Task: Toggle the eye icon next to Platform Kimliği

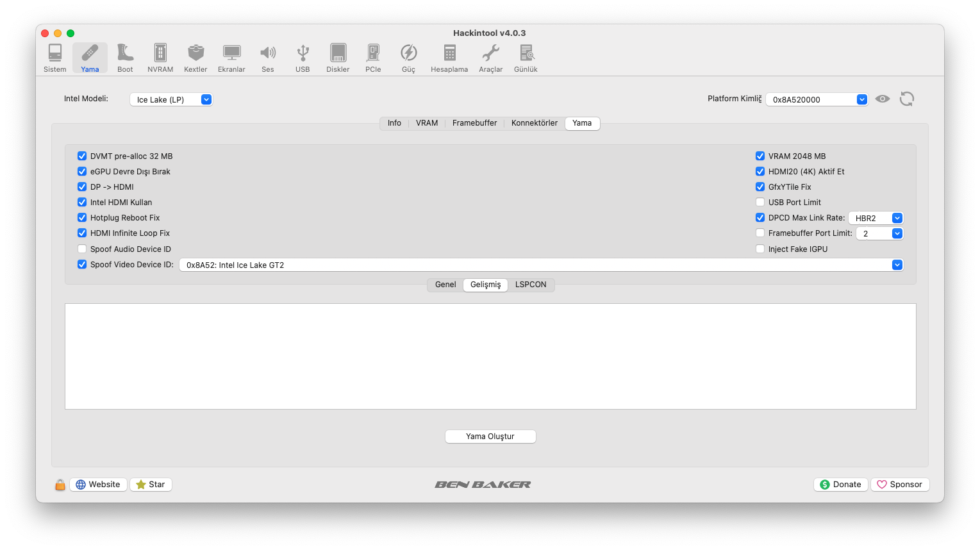Action: coord(883,99)
